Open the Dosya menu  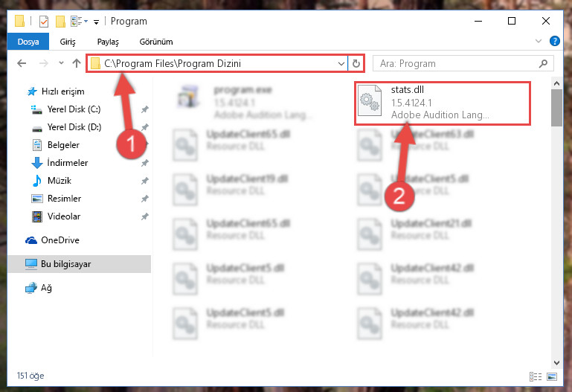click(x=28, y=42)
